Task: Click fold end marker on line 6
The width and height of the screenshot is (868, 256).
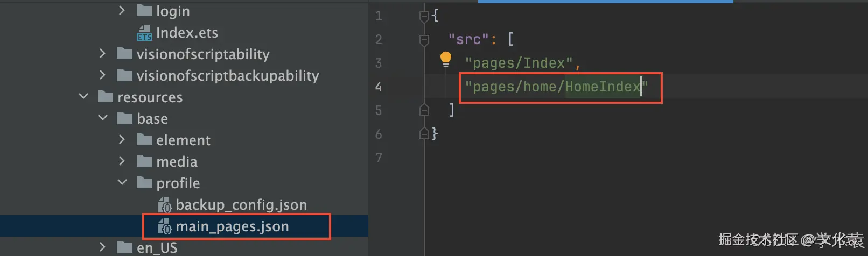Action: click(424, 133)
